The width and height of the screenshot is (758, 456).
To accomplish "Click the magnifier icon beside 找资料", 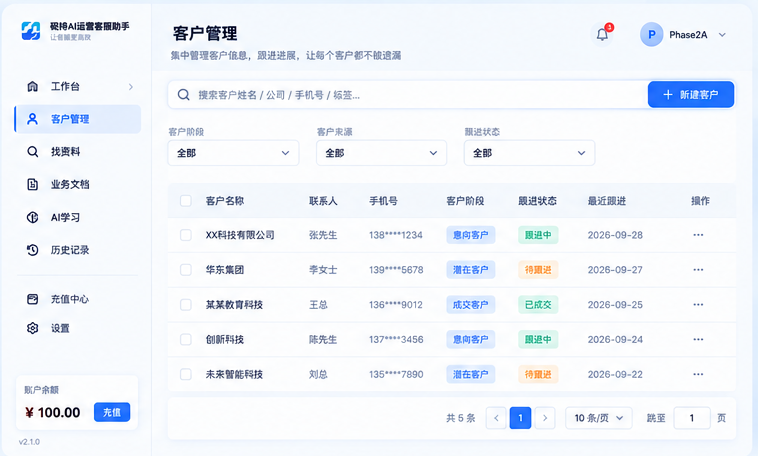I will click(32, 152).
